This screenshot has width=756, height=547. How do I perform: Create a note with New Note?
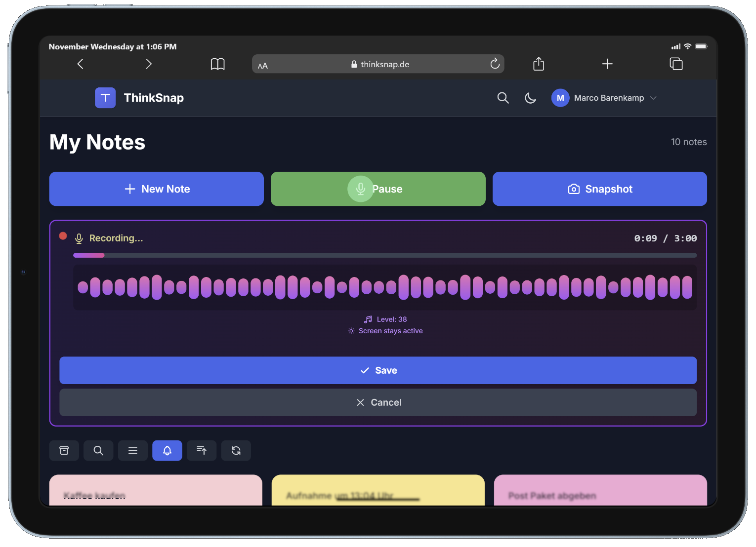[156, 189]
